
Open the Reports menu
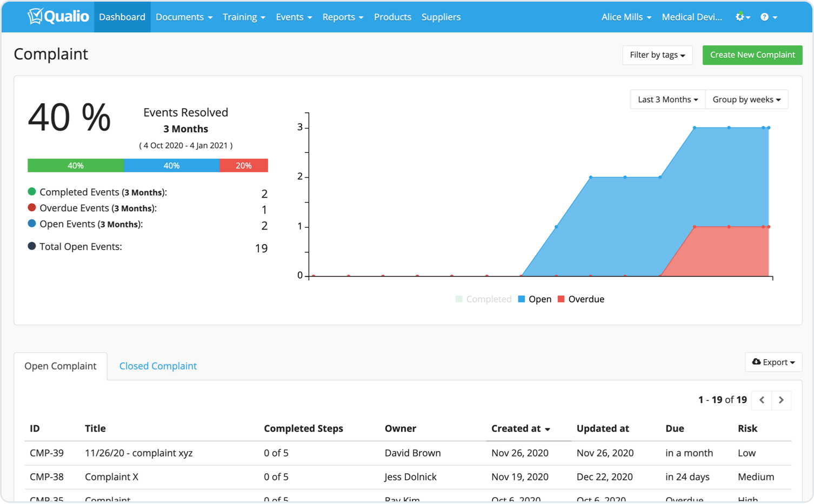coord(343,17)
